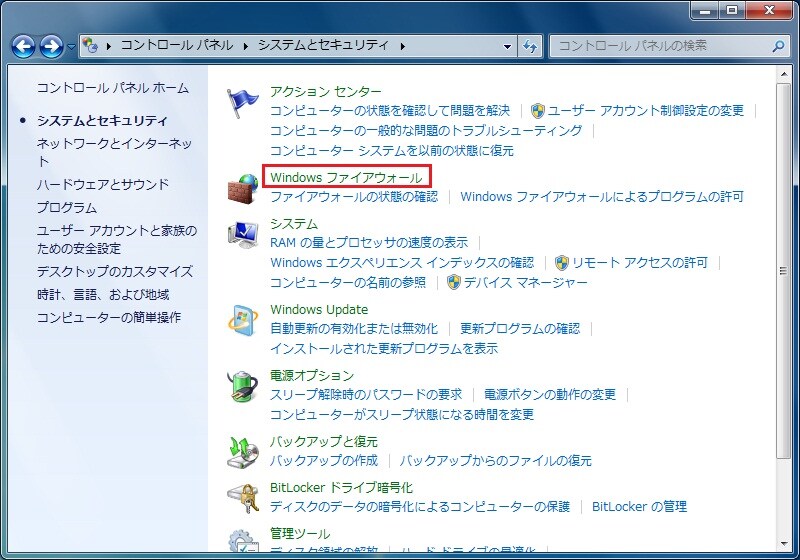Image resolution: width=800 pixels, height=560 pixels.
Task: Click インストールされた更新プログラムを表示 link
Action: (x=384, y=348)
